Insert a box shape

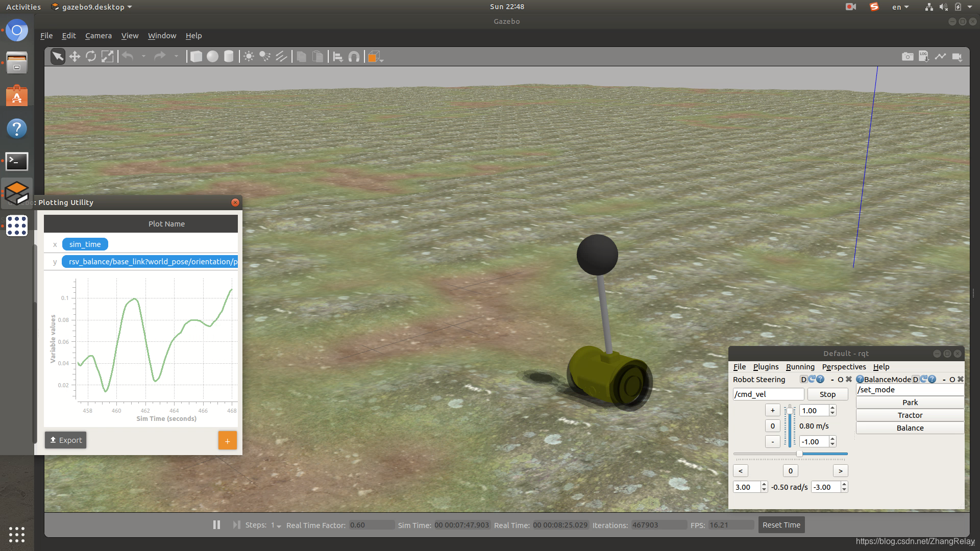(196, 57)
